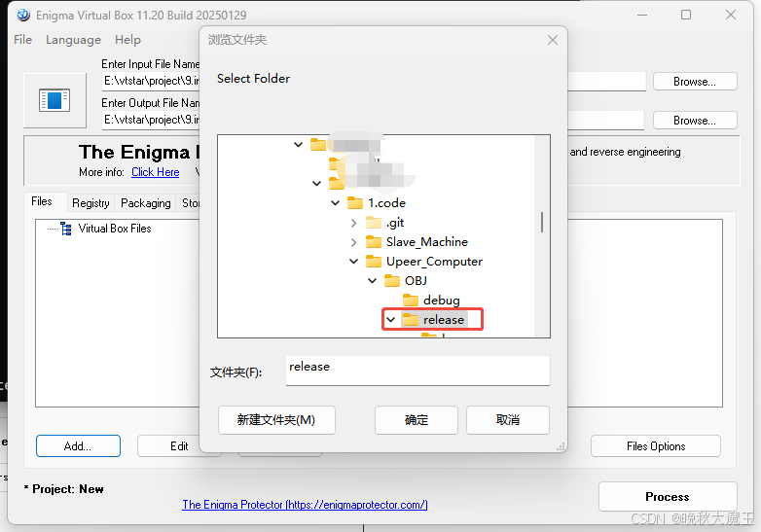Select the OBJ folder icon
The image size is (761, 532).
[x=392, y=281]
